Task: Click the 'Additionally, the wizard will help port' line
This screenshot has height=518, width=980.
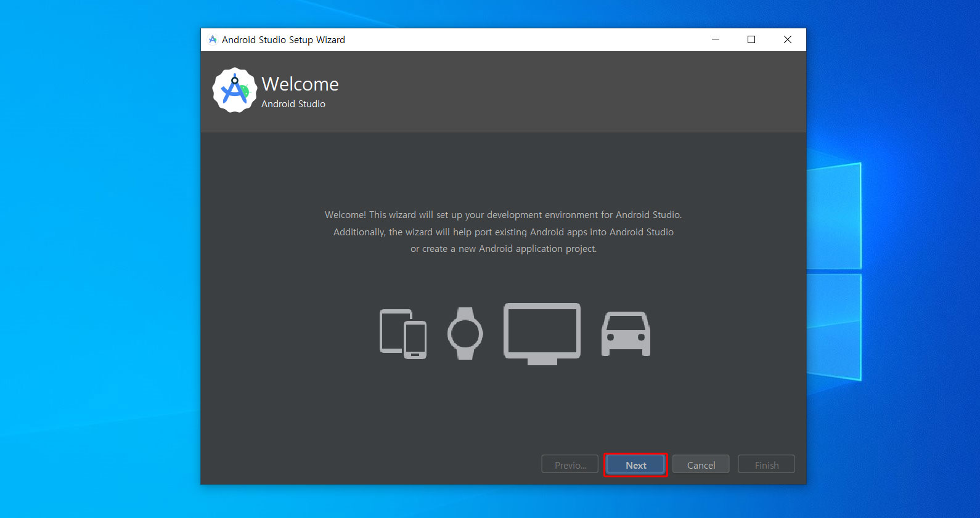Action: pyautogui.click(x=504, y=232)
